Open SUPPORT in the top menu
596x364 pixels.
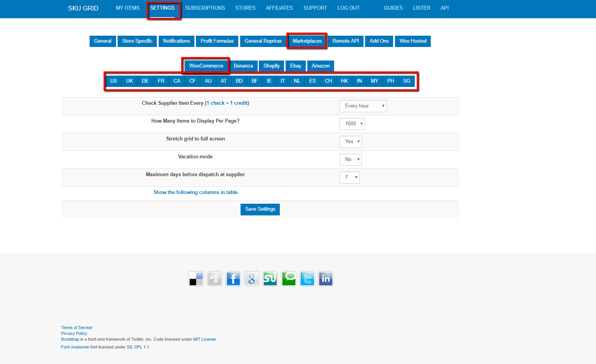[315, 8]
